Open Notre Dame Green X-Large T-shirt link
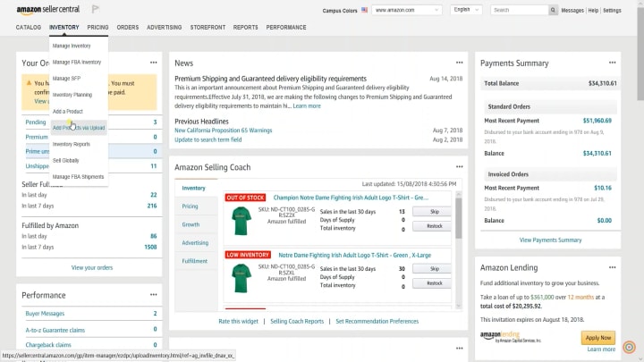Image resolution: width=644 pixels, height=362 pixels. (355, 255)
